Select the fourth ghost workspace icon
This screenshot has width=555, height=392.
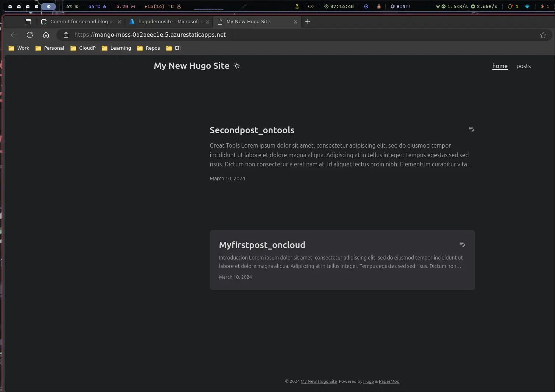[x=37, y=7]
